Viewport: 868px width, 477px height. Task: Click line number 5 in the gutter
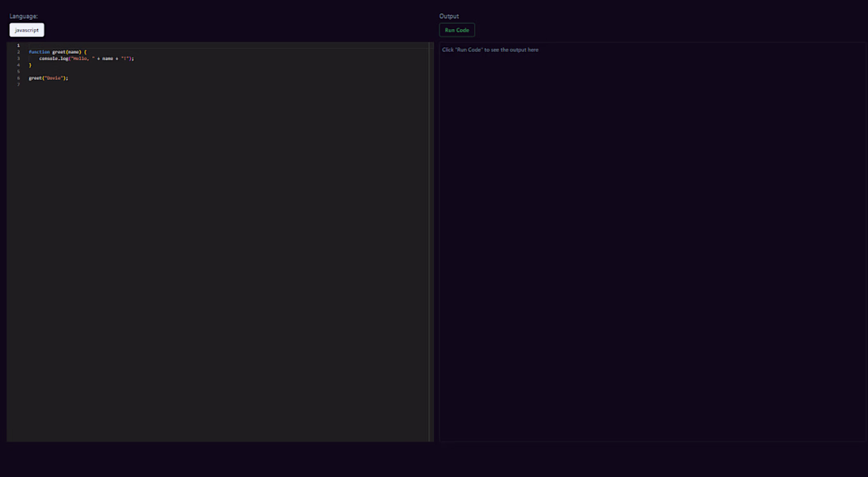[x=18, y=72]
